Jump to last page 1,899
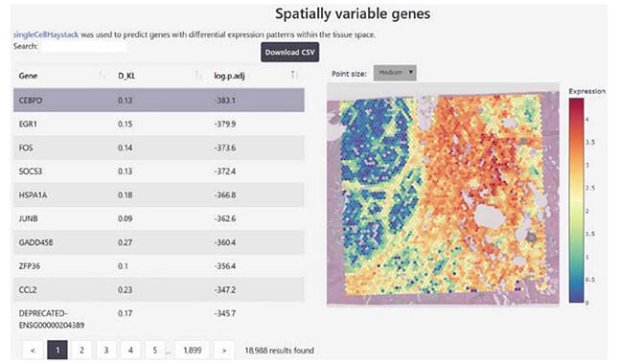Image resolution: width=618 pixels, height=364 pixels. click(193, 350)
